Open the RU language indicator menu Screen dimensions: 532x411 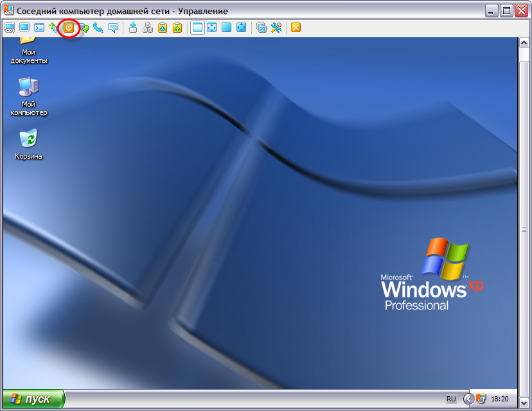[x=451, y=399]
